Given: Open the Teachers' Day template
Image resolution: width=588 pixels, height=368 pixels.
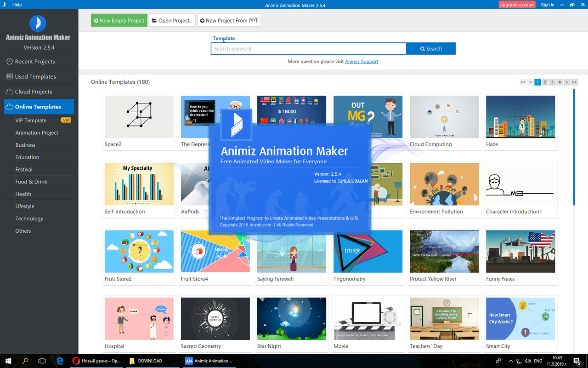Looking at the screenshot, I should pyautogui.click(x=444, y=319).
